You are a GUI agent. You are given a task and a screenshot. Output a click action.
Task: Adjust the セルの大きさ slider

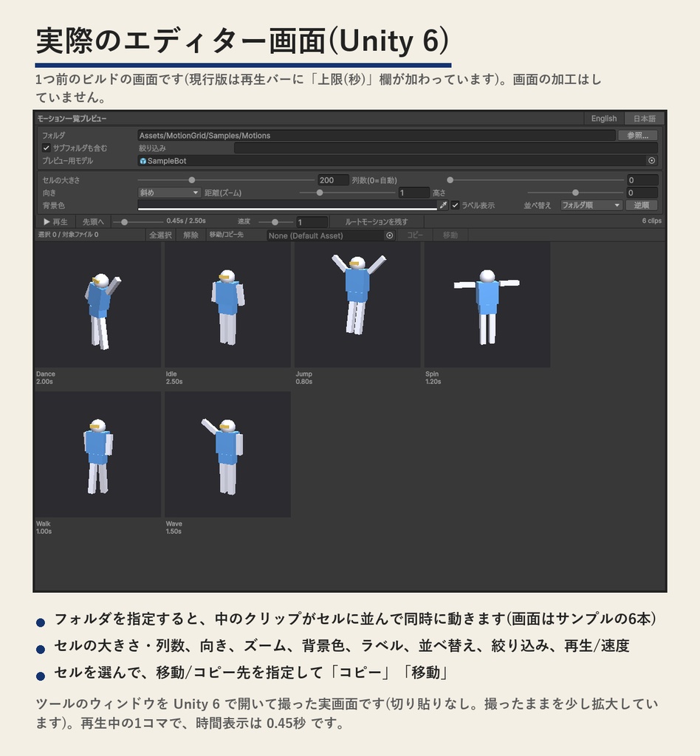pyautogui.click(x=226, y=180)
